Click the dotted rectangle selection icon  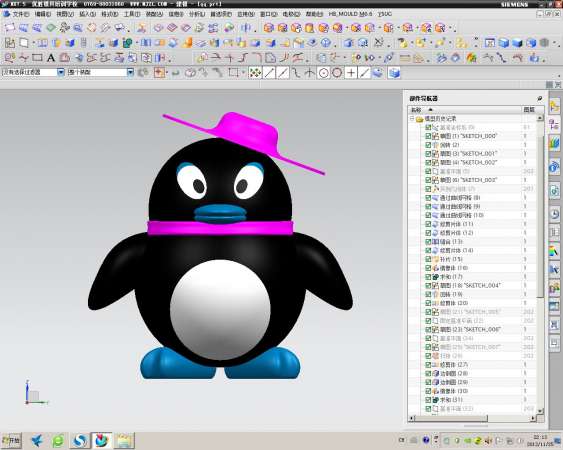click(x=233, y=73)
